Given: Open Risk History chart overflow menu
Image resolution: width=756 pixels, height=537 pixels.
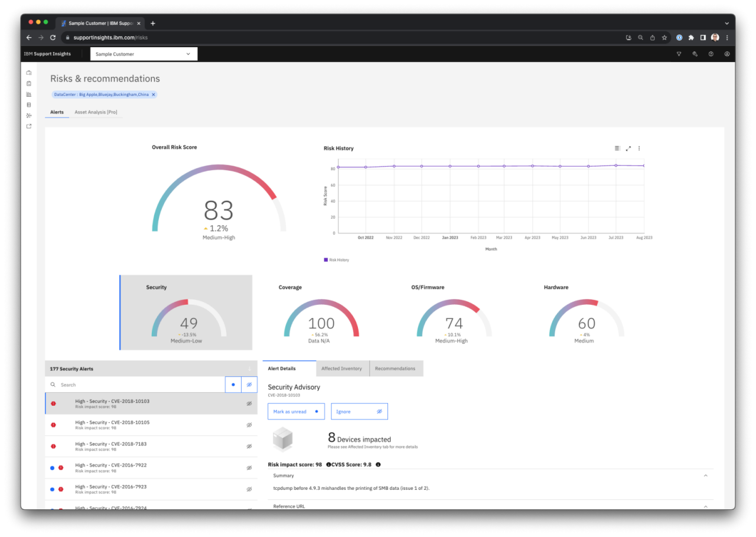Looking at the screenshot, I should (x=639, y=148).
